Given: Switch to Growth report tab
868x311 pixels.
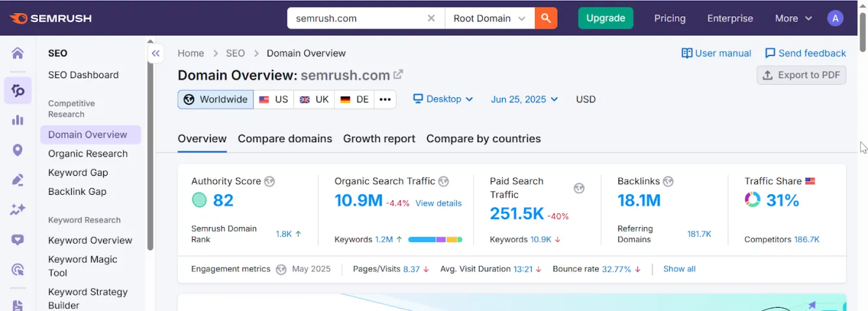Looking at the screenshot, I should click(379, 139).
